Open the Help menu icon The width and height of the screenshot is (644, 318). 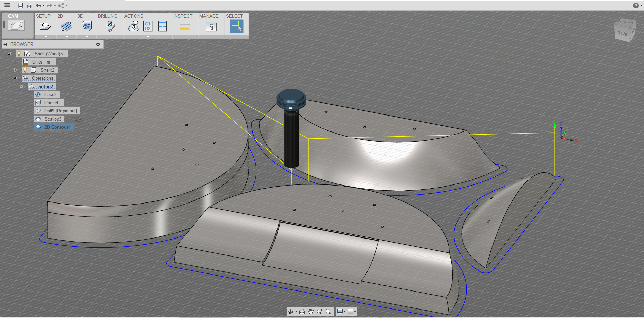[x=636, y=5]
